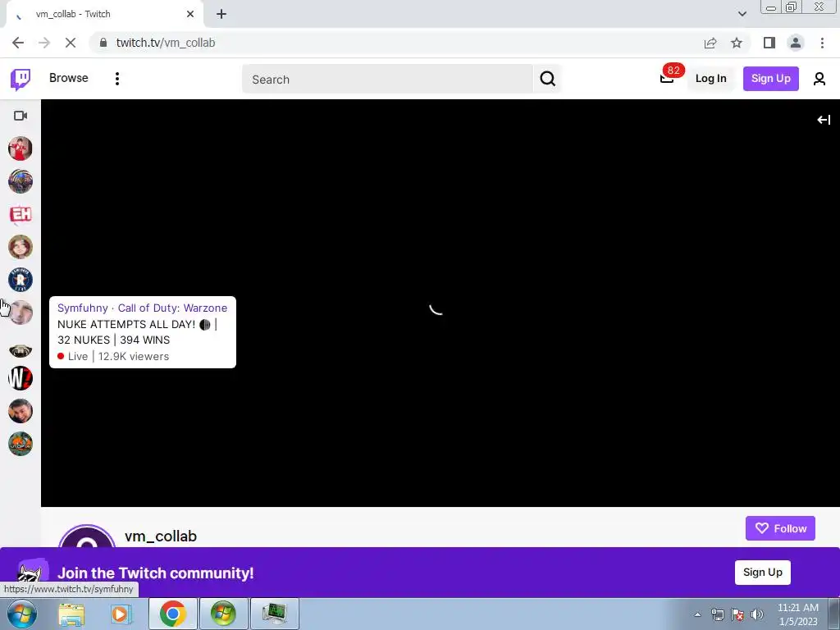Open the smiling man avatar channel in sidebar
Viewport: 840px width, 630px height.
[21, 411]
